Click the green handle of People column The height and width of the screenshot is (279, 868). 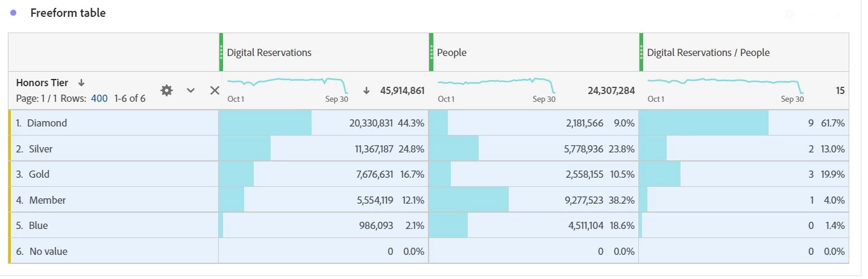click(431, 52)
